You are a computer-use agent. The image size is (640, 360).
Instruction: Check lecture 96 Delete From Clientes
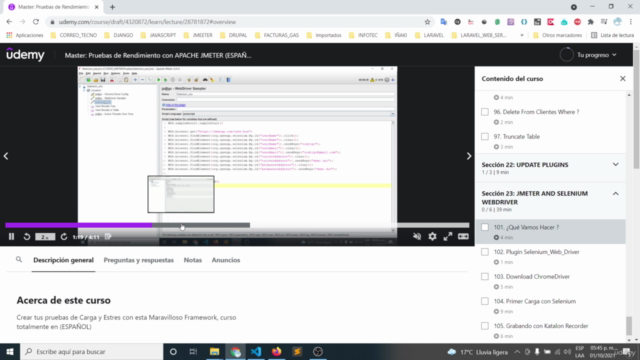pos(485,112)
